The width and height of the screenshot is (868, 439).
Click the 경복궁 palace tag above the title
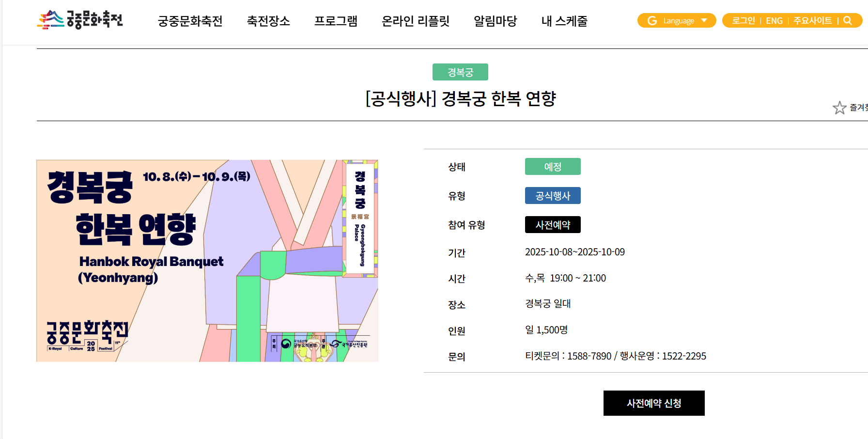(460, 72)
